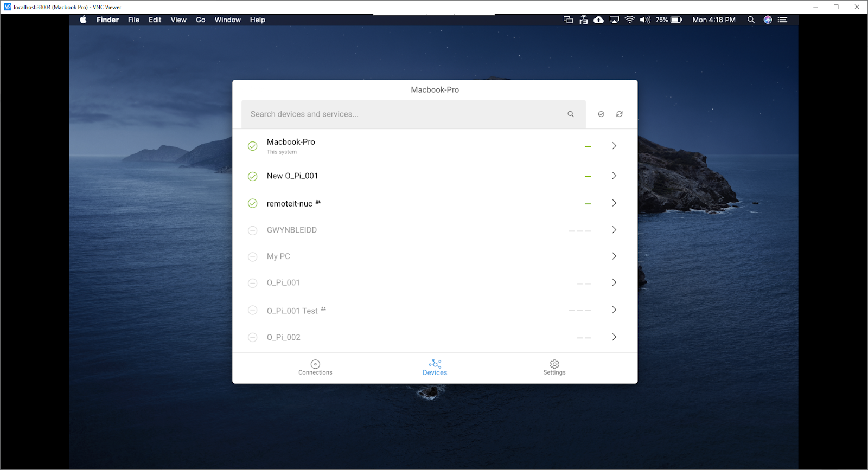
Task: Click the online status icon for Macbook-Pro
Action: pos(253,146)
